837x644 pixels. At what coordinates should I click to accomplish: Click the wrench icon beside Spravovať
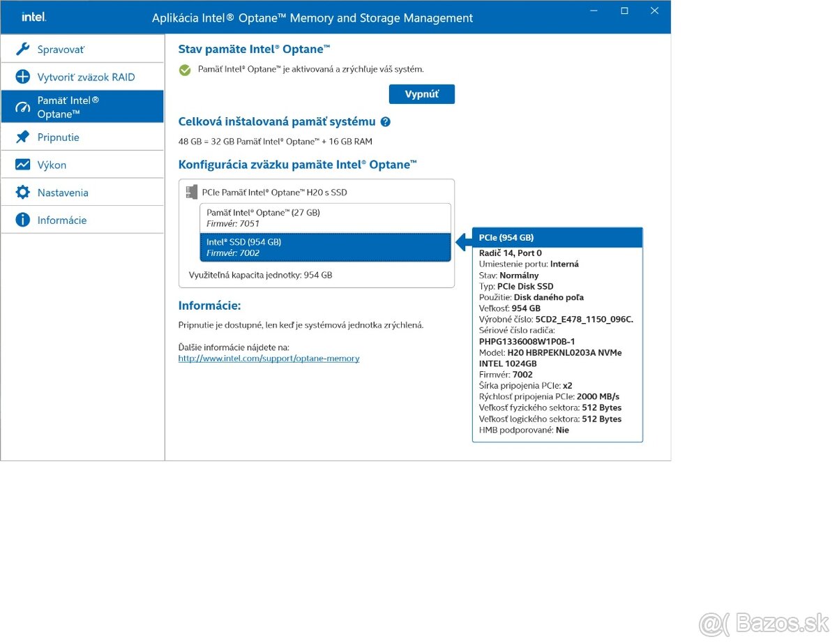coord(22,50)
